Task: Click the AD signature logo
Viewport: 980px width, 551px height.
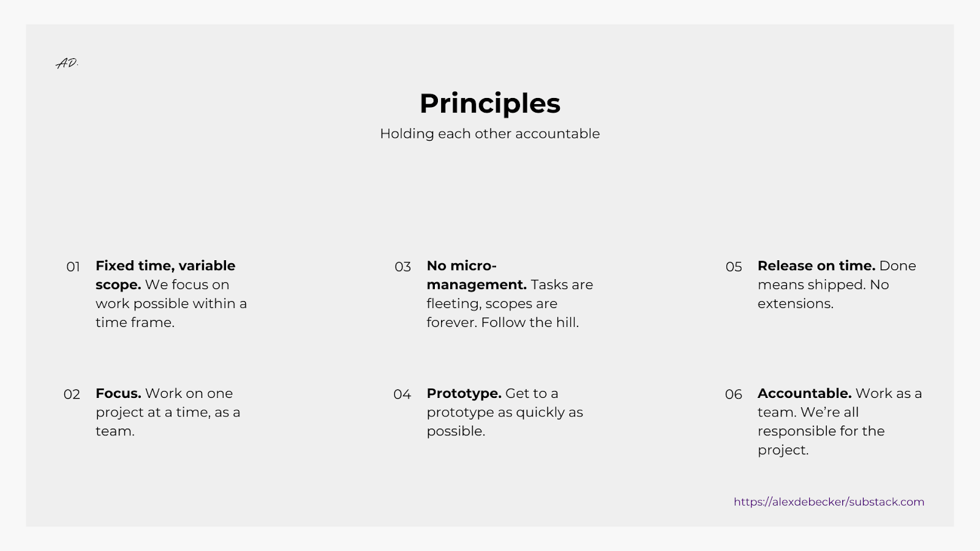Action: (x=67, y=63)
